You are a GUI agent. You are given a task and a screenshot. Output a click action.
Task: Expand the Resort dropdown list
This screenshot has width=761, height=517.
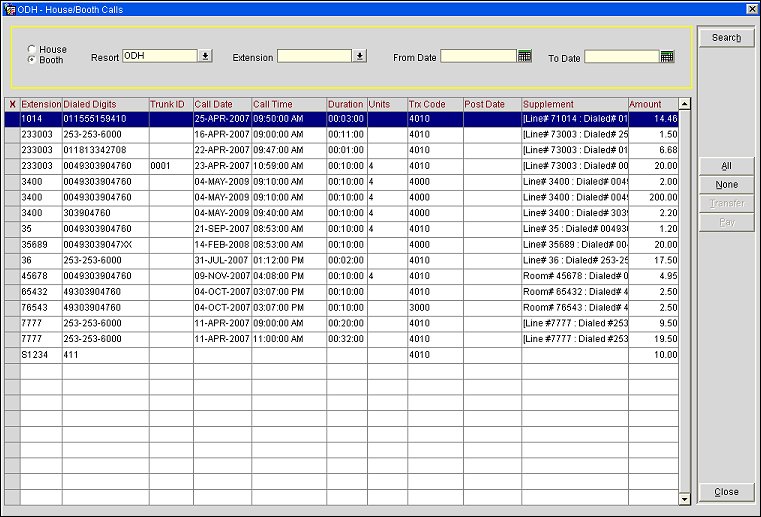[205, 57]
